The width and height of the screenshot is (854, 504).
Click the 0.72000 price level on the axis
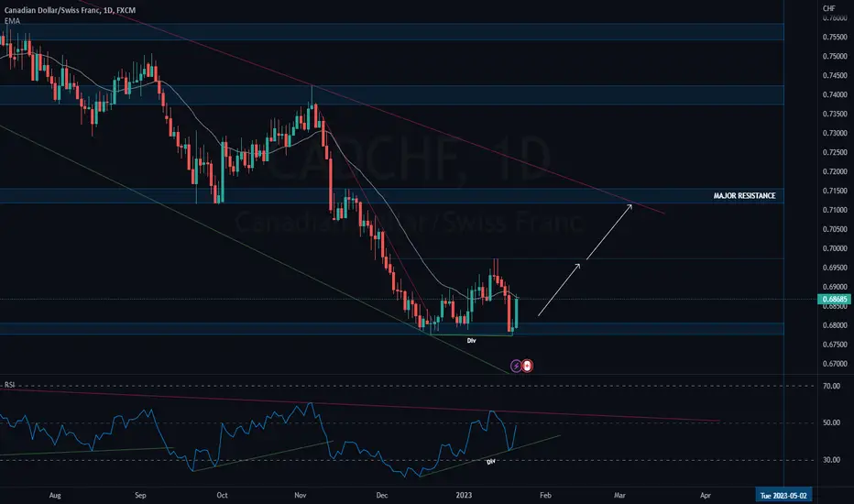(835, 171)
